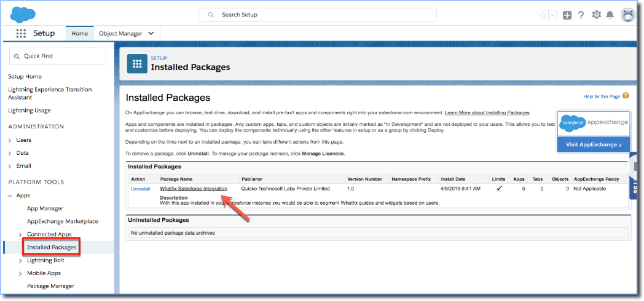The width and height of the screenshot is (644, 301).
Task: Click the Package Name column header
Action: (x=176, y=179)
